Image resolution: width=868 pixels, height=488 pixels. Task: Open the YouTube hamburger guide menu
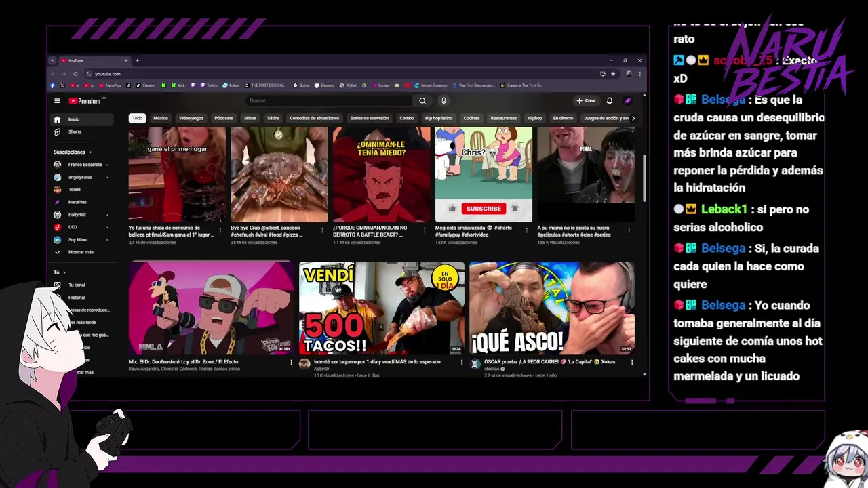coord(57,100)
